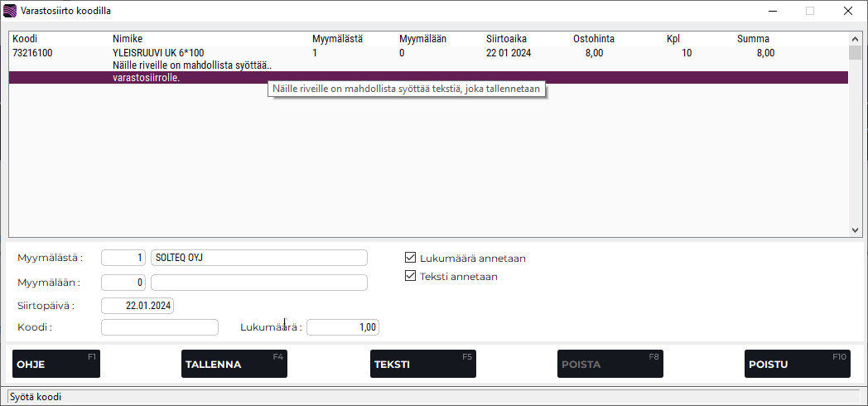This screenshot has height=406, width=868.
Task: Toggle the Lukumäärä annetaan checkbox
Action: point(410,258)
